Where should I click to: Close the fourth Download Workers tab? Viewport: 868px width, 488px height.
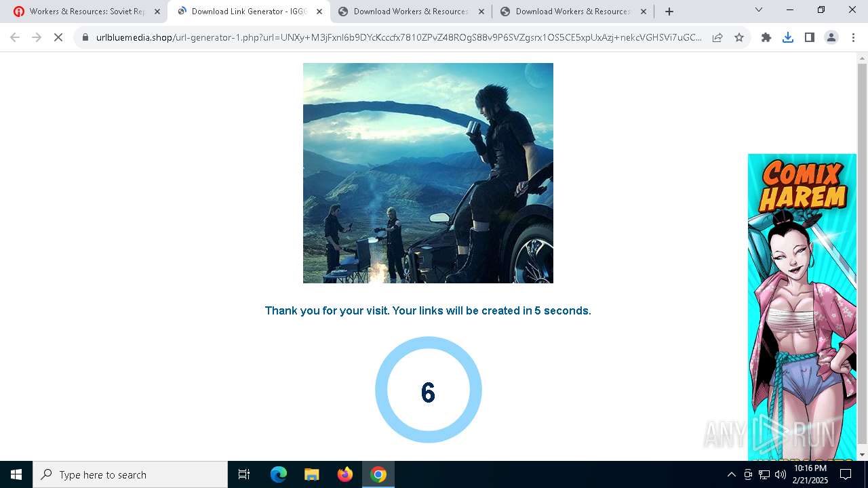[x=644, y=12]
